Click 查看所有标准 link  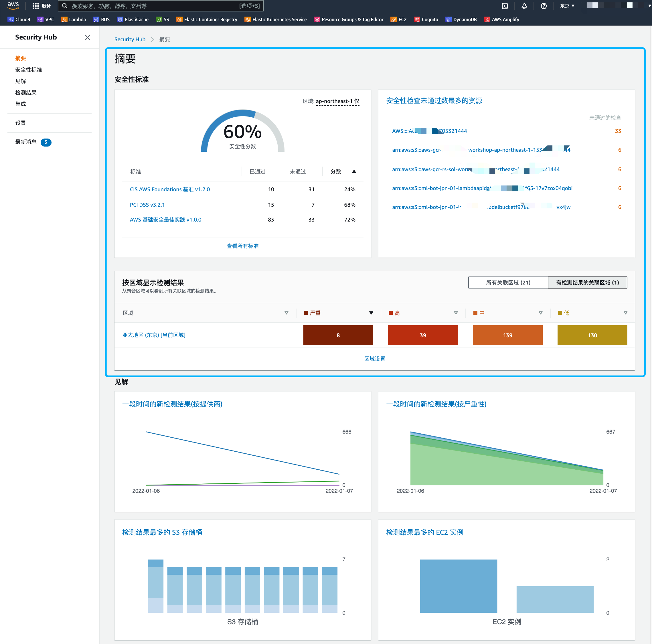coord(242,246)
